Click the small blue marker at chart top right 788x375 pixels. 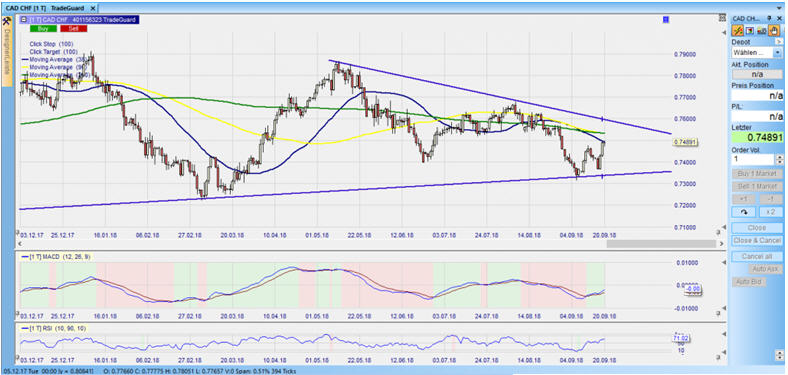click(x=666, y=20)
